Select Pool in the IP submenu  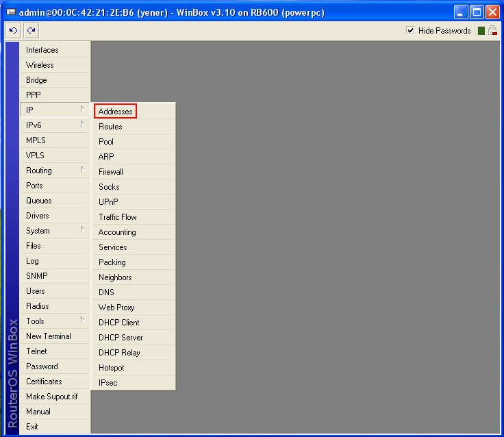point(134,142)
